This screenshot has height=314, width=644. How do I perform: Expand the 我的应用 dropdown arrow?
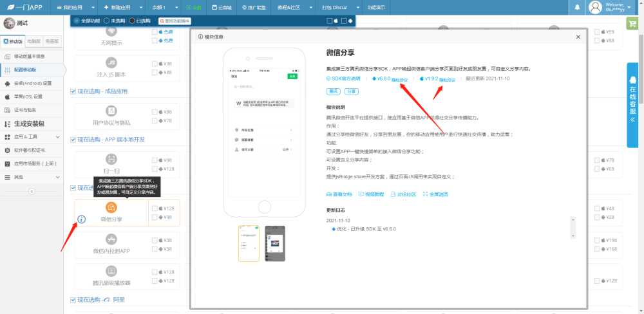coord(93,7)
